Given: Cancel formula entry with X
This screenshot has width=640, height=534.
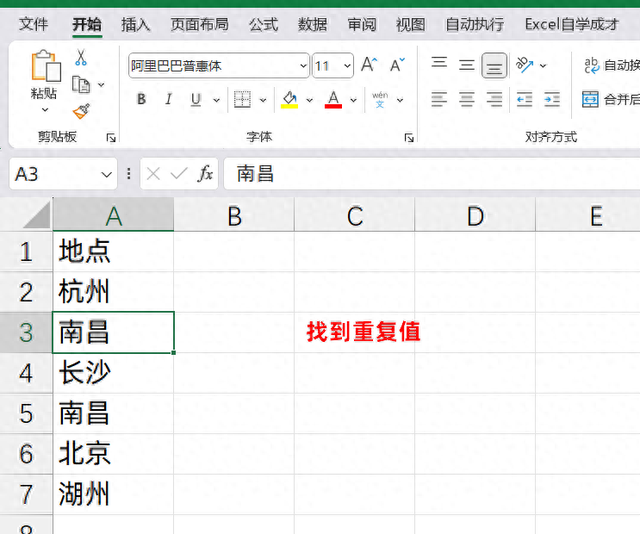Looking at the screenshot, I should point(153,174).
